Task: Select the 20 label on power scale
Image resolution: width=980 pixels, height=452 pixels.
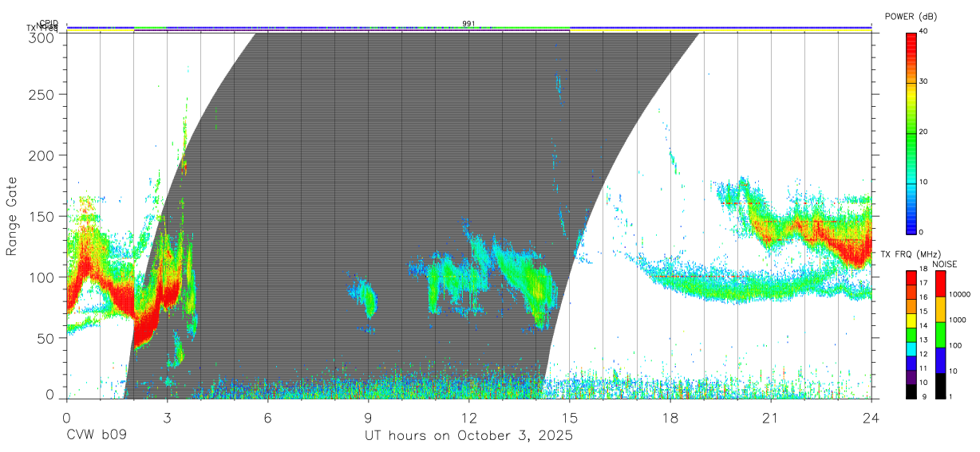Action: click(x=923, y=132)
